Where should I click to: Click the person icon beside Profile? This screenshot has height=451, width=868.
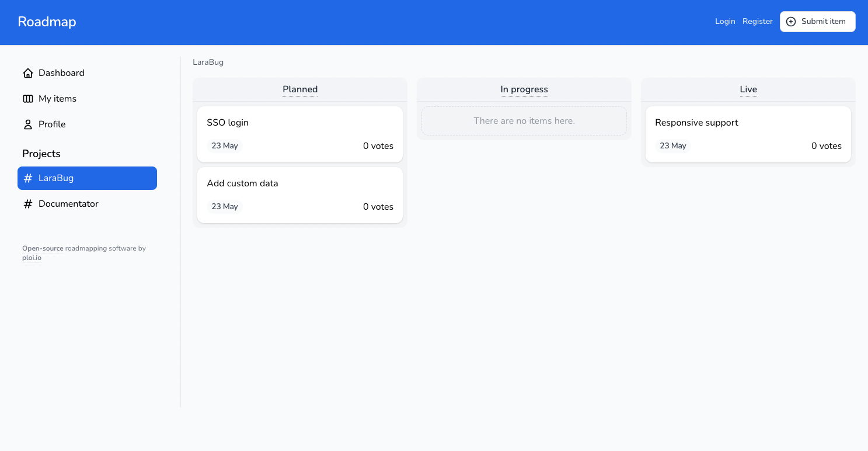[x=28, y=124]
